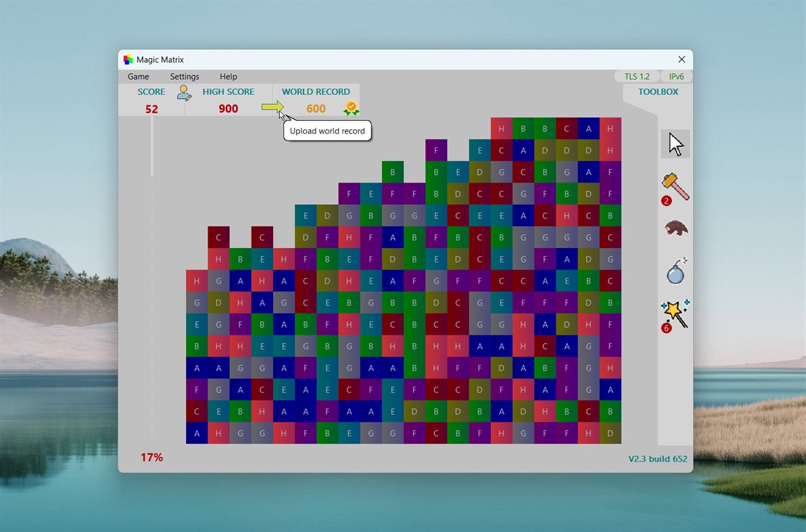Open the Game menu

[138, 76]
